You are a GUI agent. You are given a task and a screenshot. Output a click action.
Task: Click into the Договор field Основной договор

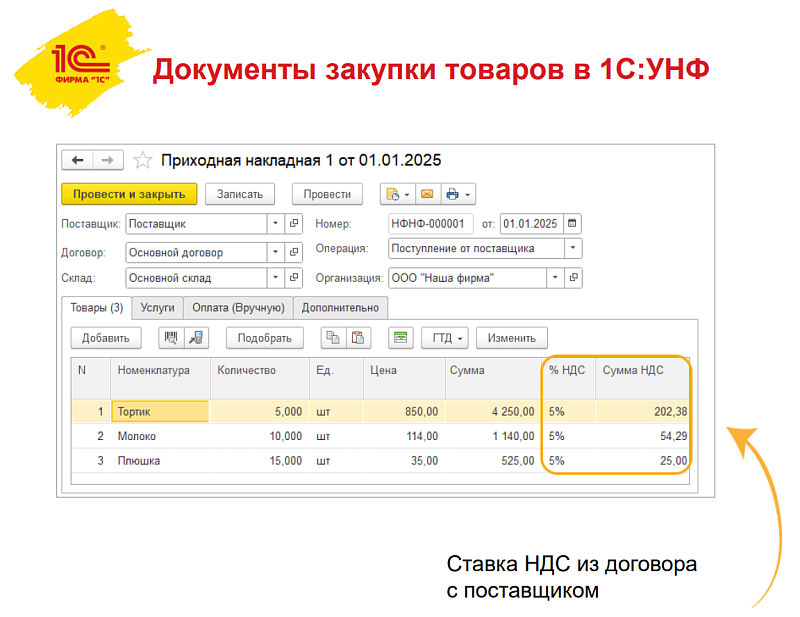(x=196, y=252)
